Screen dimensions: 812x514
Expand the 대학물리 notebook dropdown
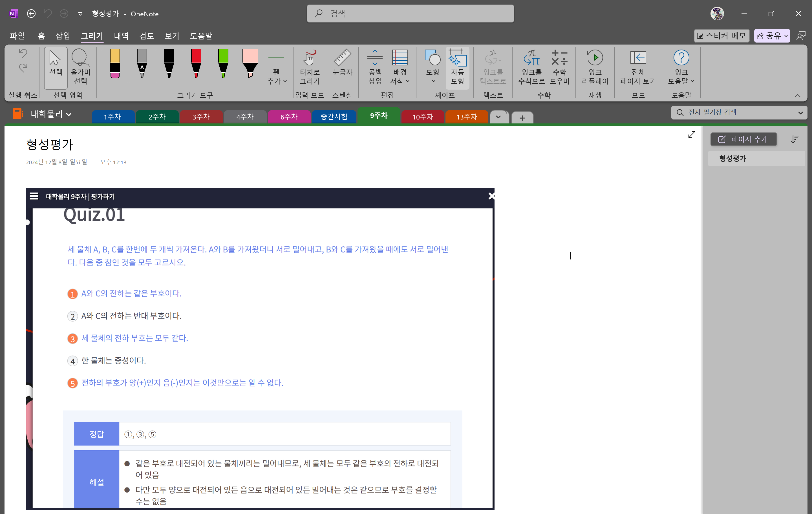50,114
